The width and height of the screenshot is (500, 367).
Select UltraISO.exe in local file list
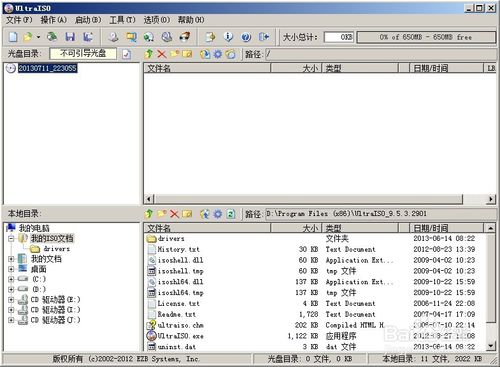click(180, 336)
